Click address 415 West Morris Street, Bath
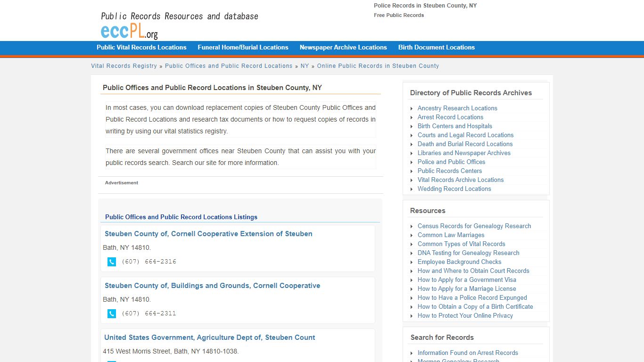644x362 pixels. coord(171,352)
